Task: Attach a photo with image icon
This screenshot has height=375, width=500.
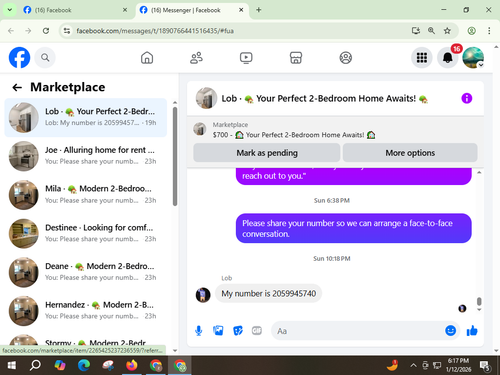Action: [x=218, y=331]
